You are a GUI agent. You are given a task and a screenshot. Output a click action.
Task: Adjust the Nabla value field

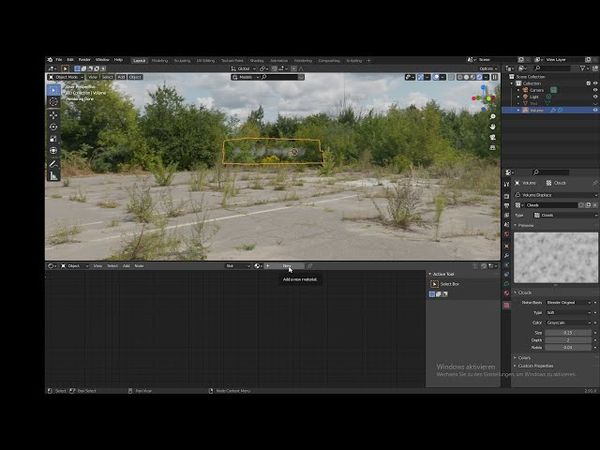point(569,348)
